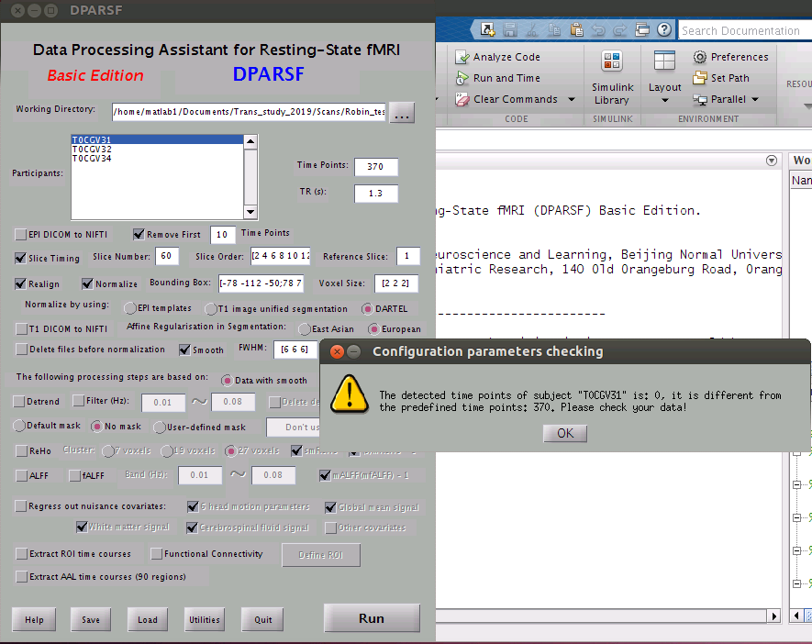Click the Time Points input field
The image size is (812, 644).
tap(376, 167)
